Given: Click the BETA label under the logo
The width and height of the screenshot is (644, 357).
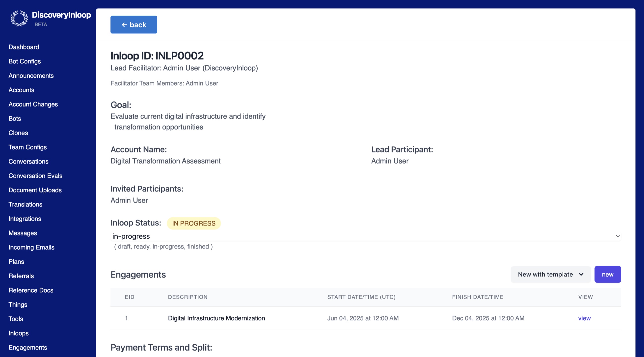Looking at the screenshot, I should pyautogui.click(x=41, y=25).
